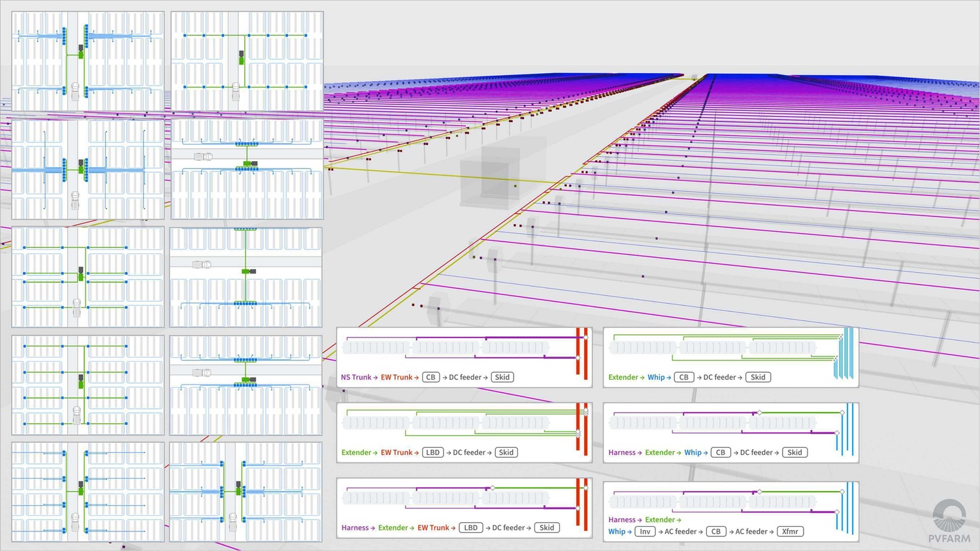
Task: Click the 'NS Trunk' purple label
Action: (355, 377)
